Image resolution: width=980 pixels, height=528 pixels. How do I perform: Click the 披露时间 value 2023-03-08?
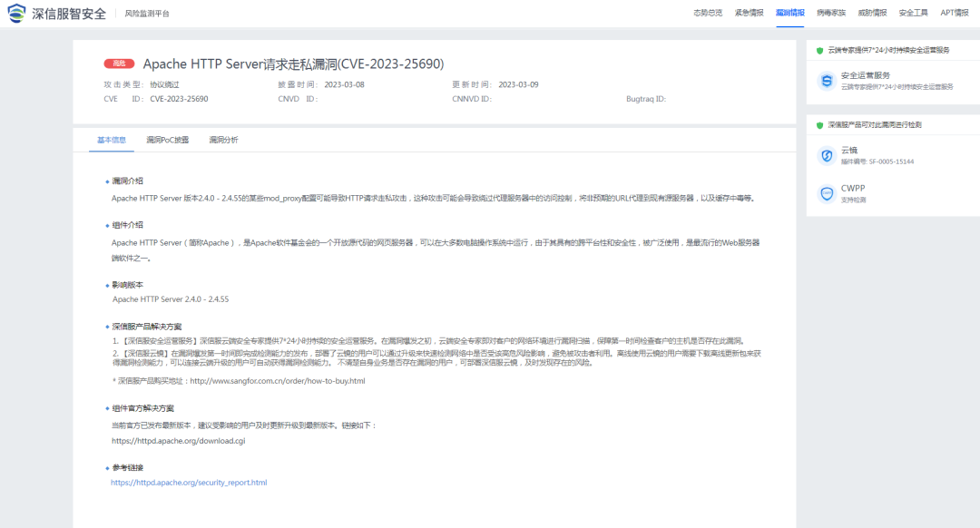pyautogui.click(x=344, y=84)
